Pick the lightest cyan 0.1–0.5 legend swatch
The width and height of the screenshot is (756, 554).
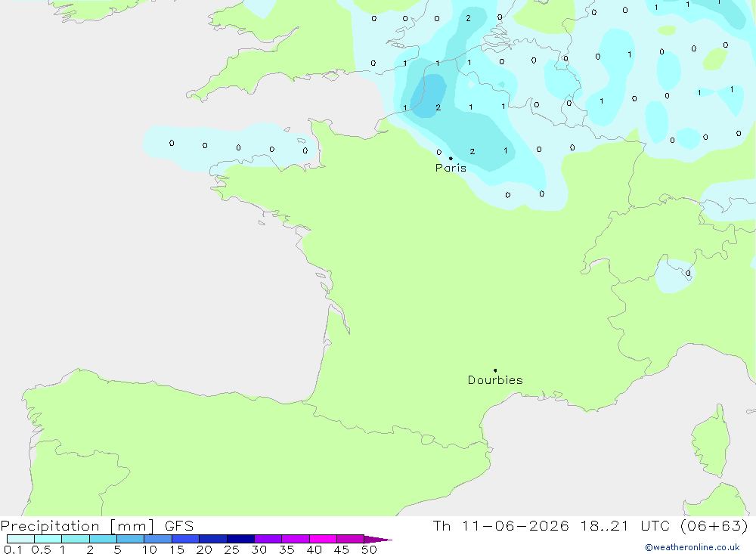click(x=20, y=539)
